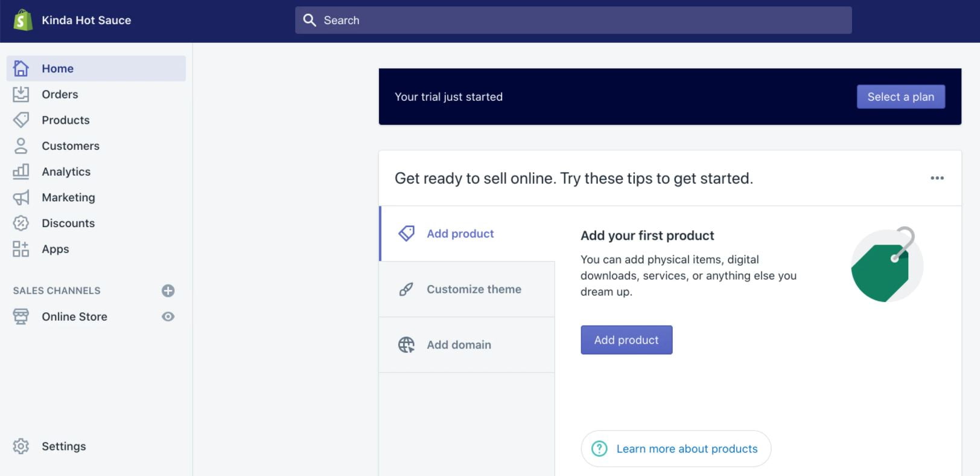Open the Online Store sales channel

click(x=74, y=316)
